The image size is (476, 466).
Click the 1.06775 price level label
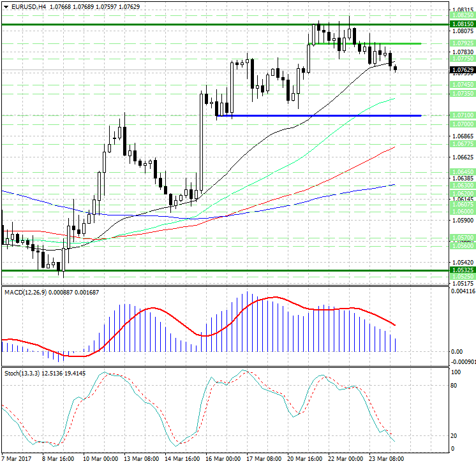pos(462,145)
